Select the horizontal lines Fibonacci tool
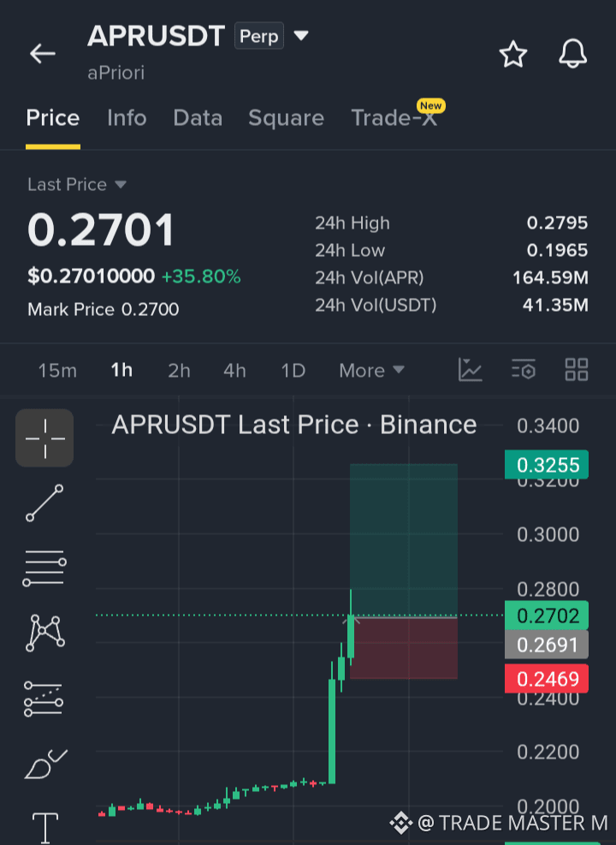The width and height of the screenshot is (616, 845). [44, 568]
